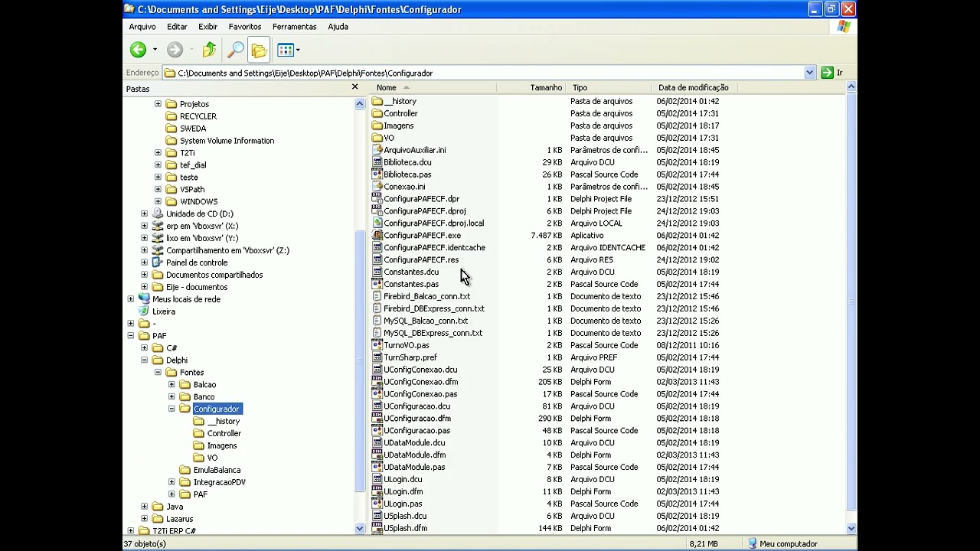Select the EmulaBalanca folder in tree
Image resolution: width=980 pixels, height=551 pixels.
click(x=217, y=470)
